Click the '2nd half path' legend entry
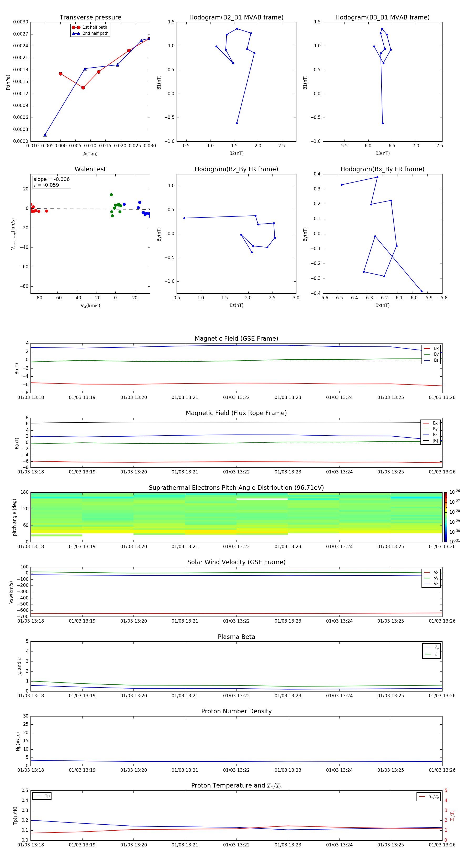 (x=90, y=33)
